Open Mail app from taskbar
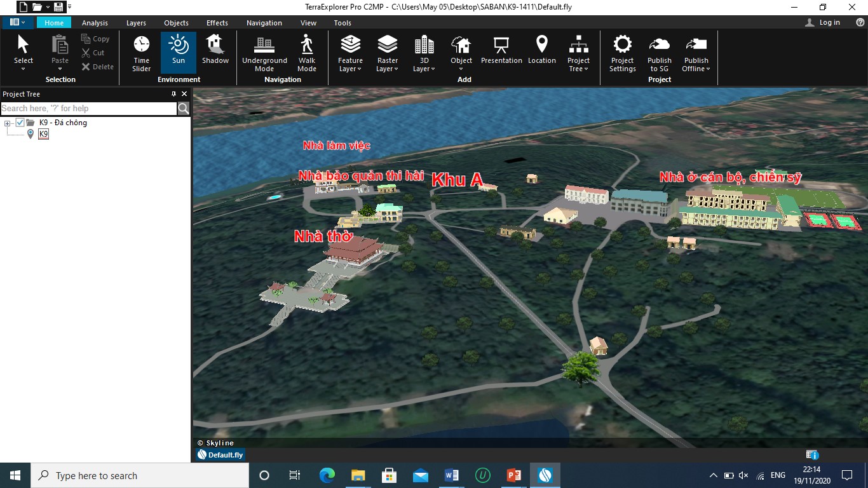 click(x=420, y=475)
